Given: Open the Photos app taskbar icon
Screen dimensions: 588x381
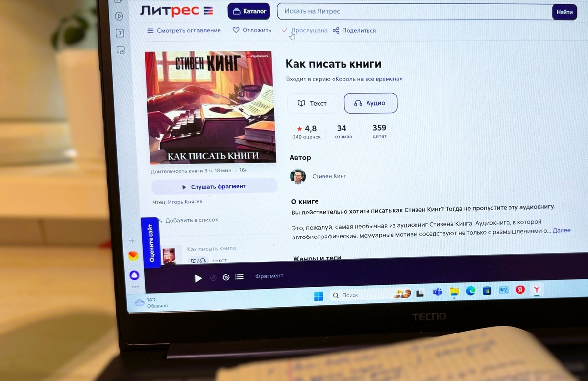Looking at the screenshot, I should pos(504,290).
